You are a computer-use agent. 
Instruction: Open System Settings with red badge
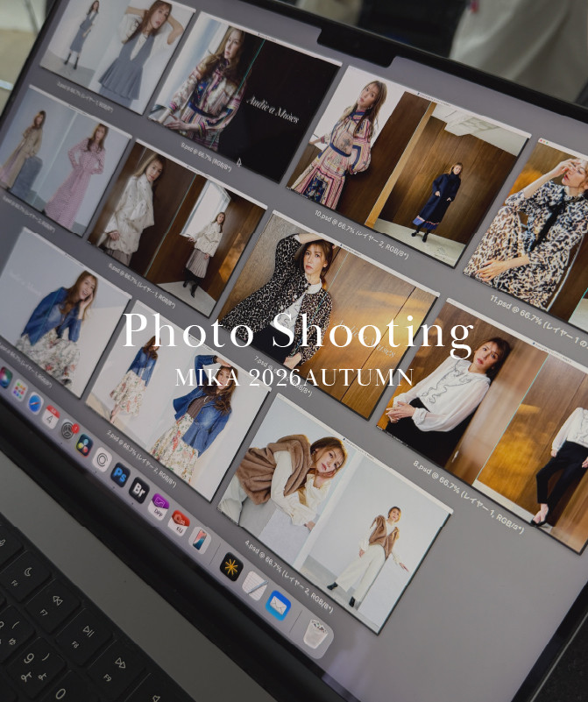(x=67, y=430)
